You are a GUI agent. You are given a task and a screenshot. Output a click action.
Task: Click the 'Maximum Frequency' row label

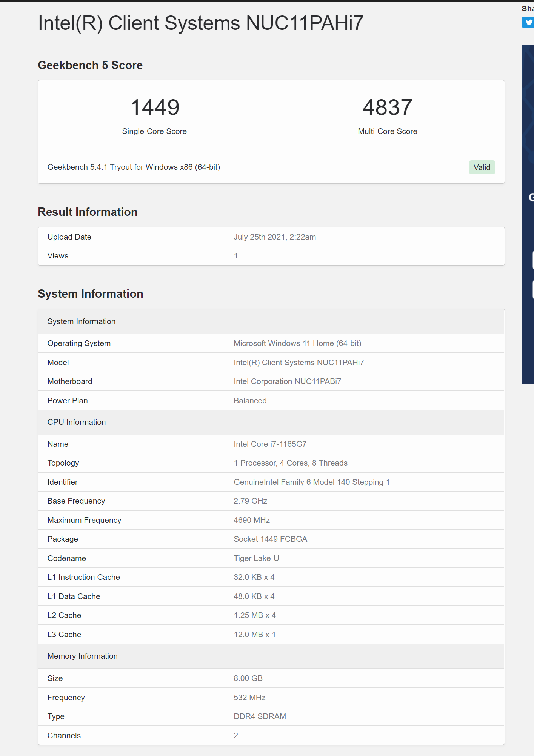coord(84,520)
